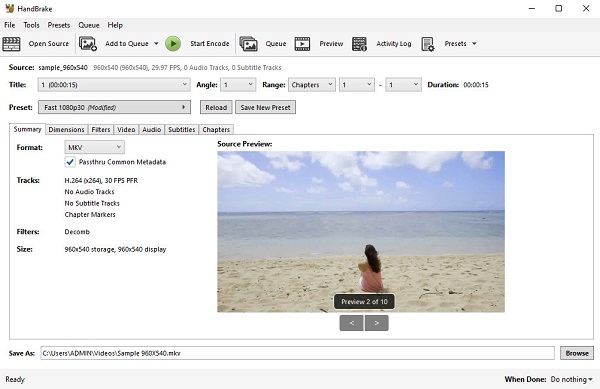Viewport: 600px width, 389px height.
Task: Click the Add to Queue picture icon
Action: click(x=88, y=44)
